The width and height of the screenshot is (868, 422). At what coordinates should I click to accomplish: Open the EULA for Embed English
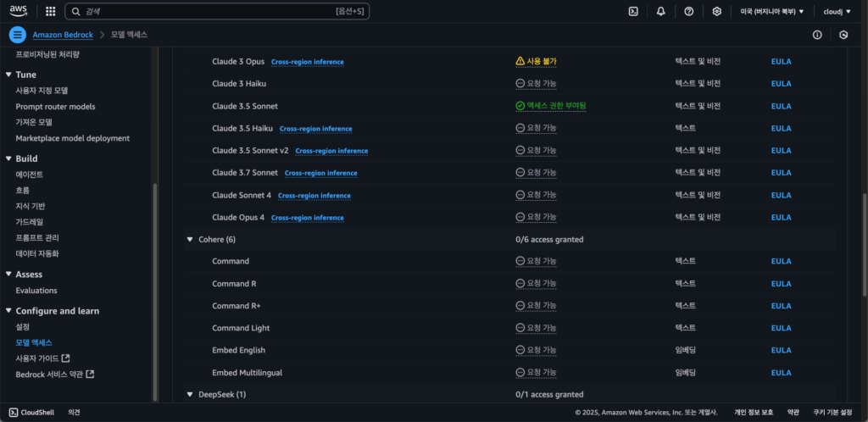[x=781, y=351]
